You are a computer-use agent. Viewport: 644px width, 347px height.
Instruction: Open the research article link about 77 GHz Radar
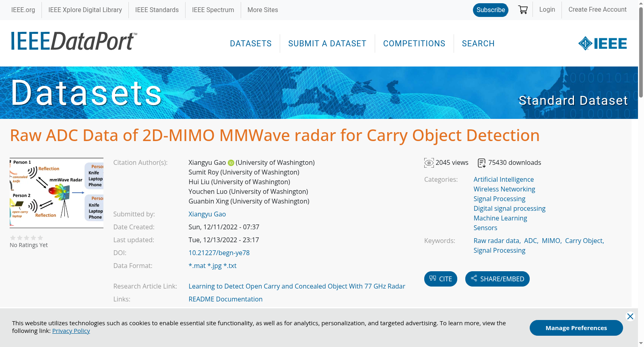tap(297, 287)
